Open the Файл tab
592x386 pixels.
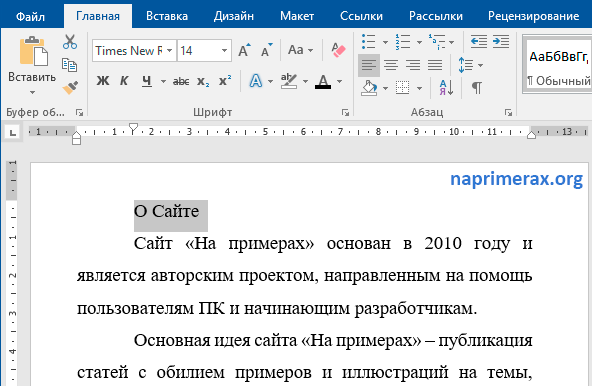31,16
